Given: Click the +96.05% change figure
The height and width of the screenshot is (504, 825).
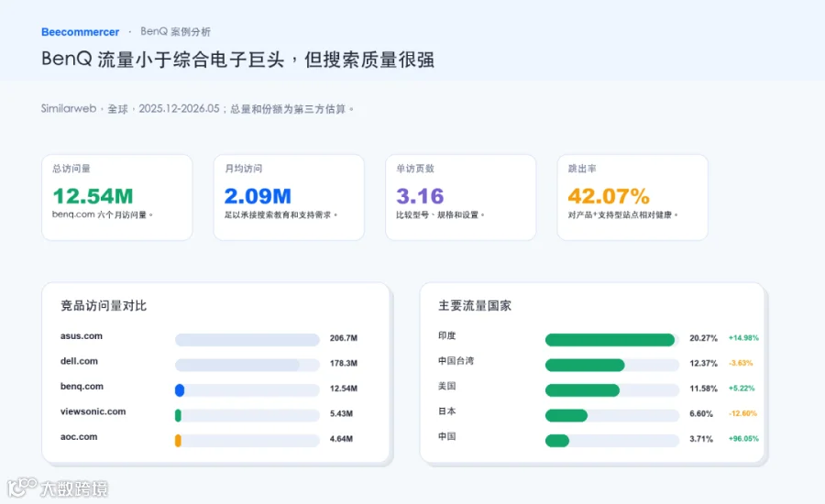Looking at the screenshot, I should (743, 439).
